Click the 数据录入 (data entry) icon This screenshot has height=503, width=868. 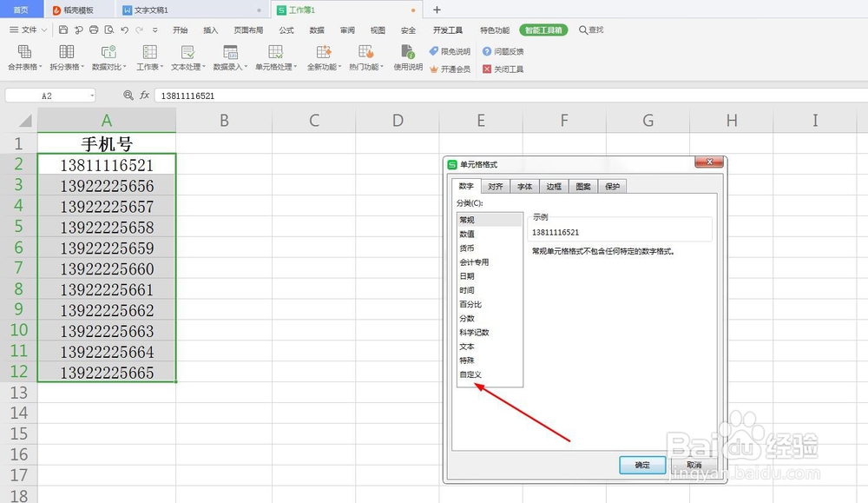click(230, 51)
